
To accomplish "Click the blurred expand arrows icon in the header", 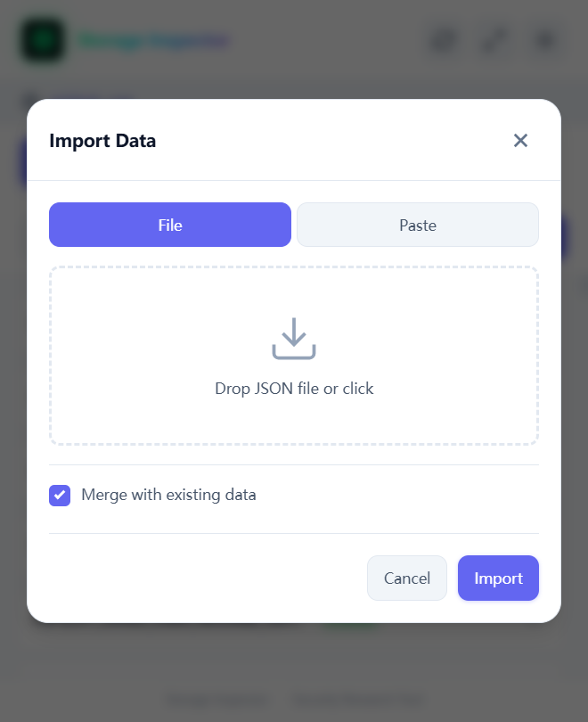I will (x=493, y=40).
